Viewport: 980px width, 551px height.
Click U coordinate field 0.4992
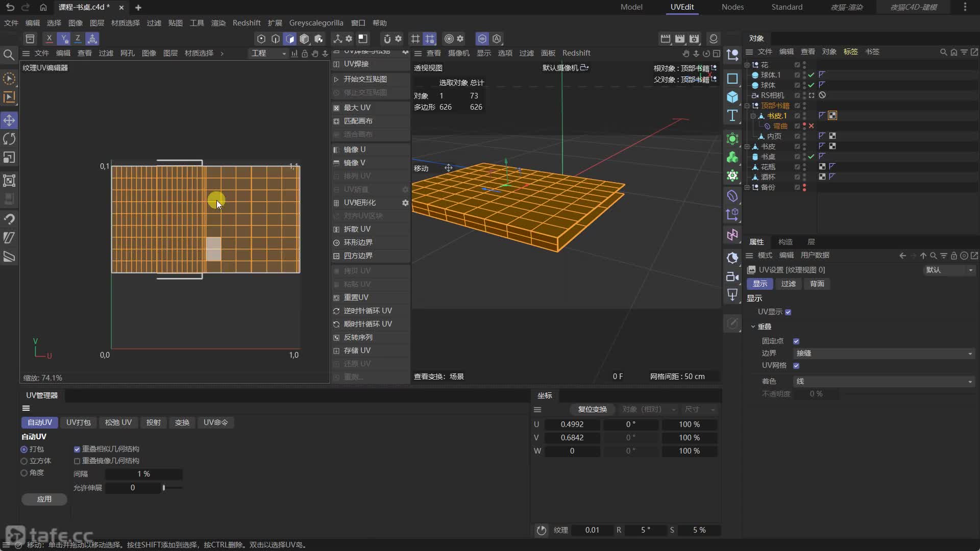point(572,424)
